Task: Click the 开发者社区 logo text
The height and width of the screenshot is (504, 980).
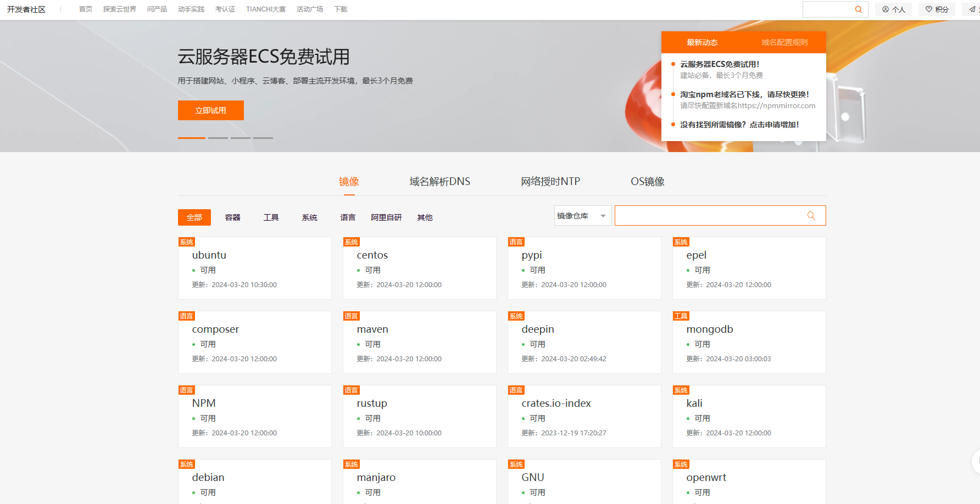Action: point(26,9)
